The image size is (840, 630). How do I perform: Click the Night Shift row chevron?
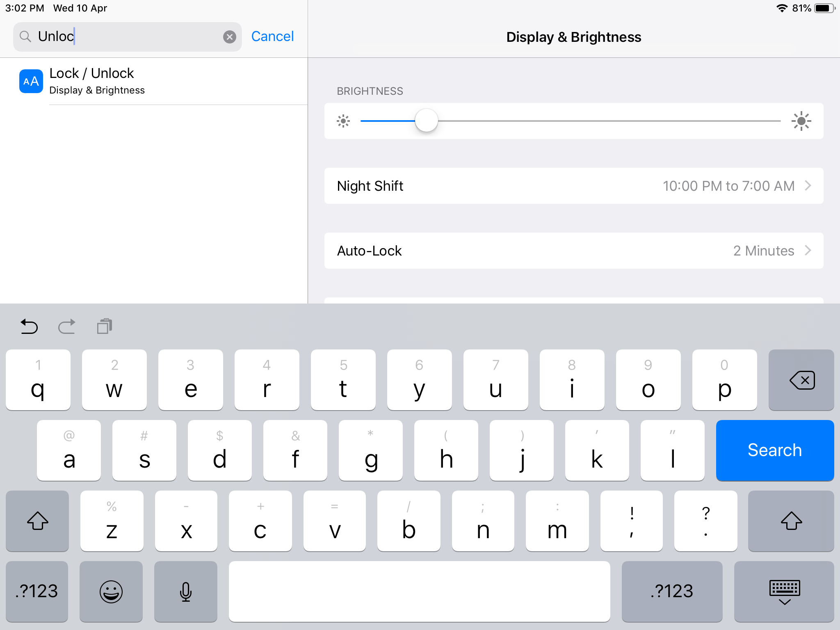point(808,186)
